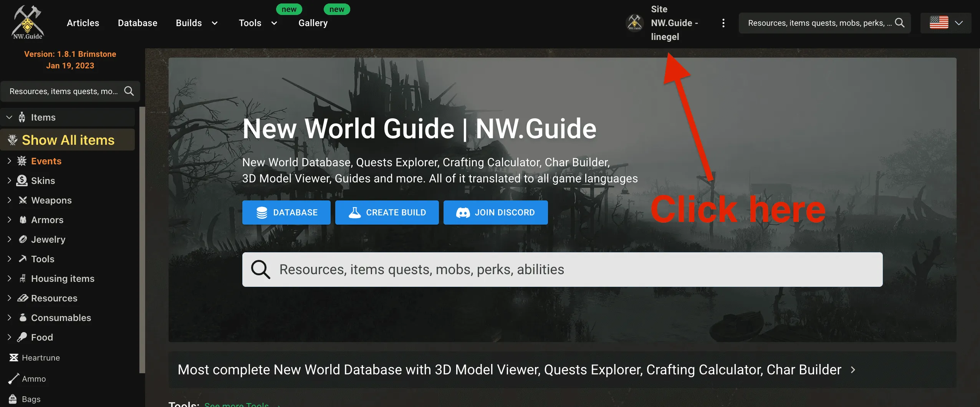This screenshot has width=980, height=407.
Task: Click the Heartrune icon
Action: click(x=14, y=357)
